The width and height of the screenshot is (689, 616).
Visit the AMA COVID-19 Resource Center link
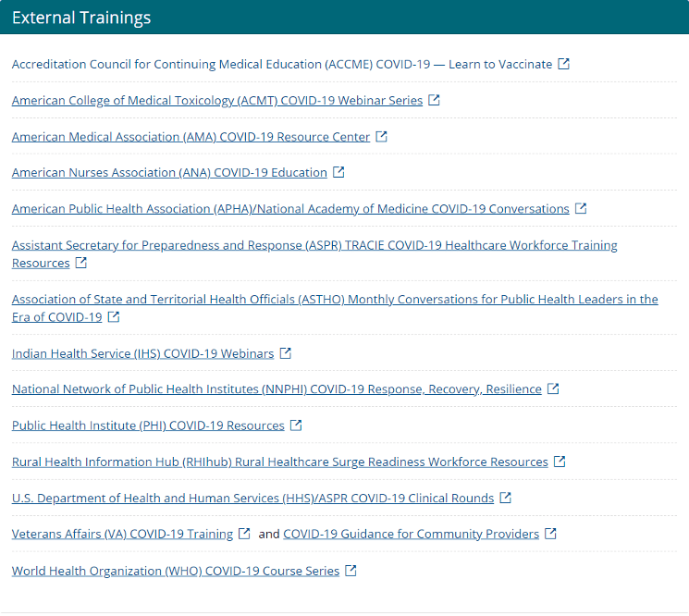[x=191, y=137]
